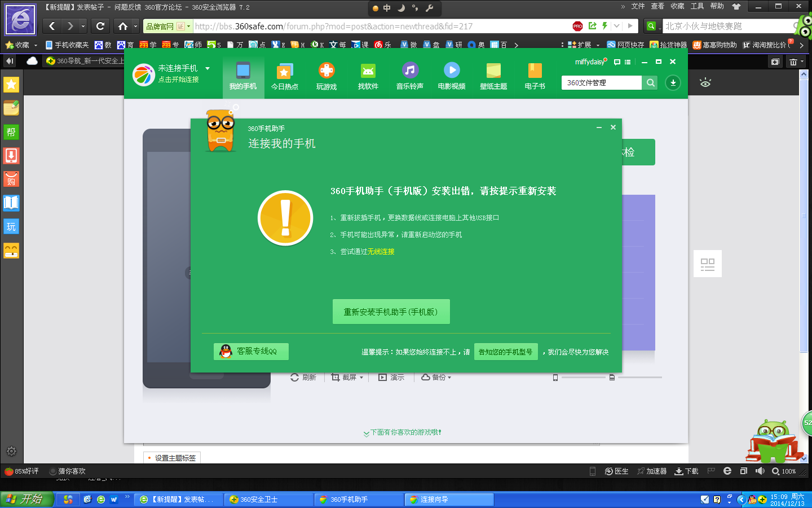Focus 360文件管理 search field
This screenshot has height=508, width=812.
[x=602, y=83]
